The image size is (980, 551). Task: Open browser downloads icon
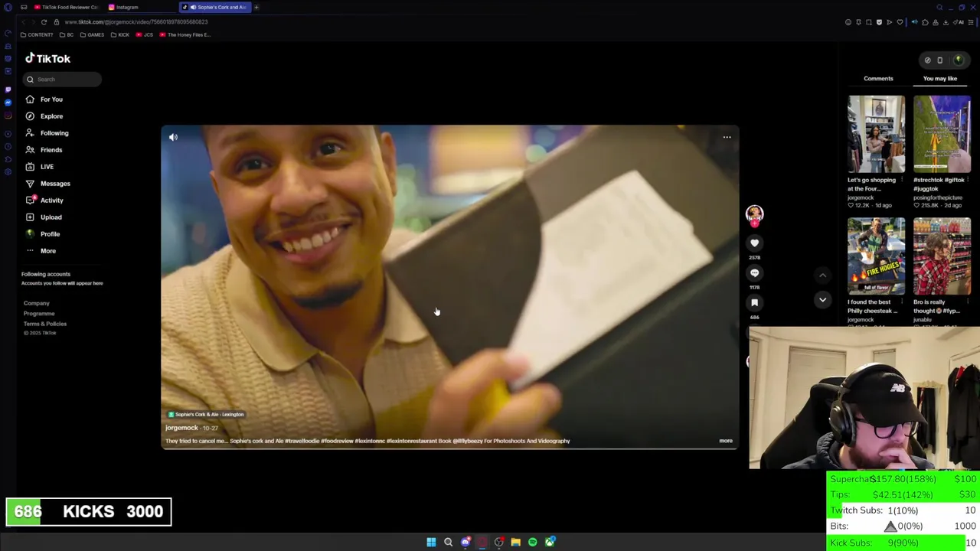click(x=946, y=22)
